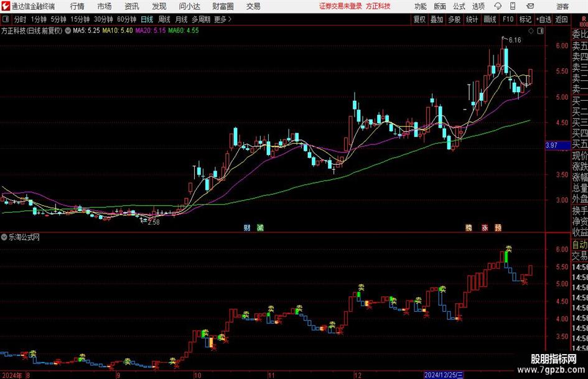Open the 行情 menu
Screen dimensions: 588x379
77,6
